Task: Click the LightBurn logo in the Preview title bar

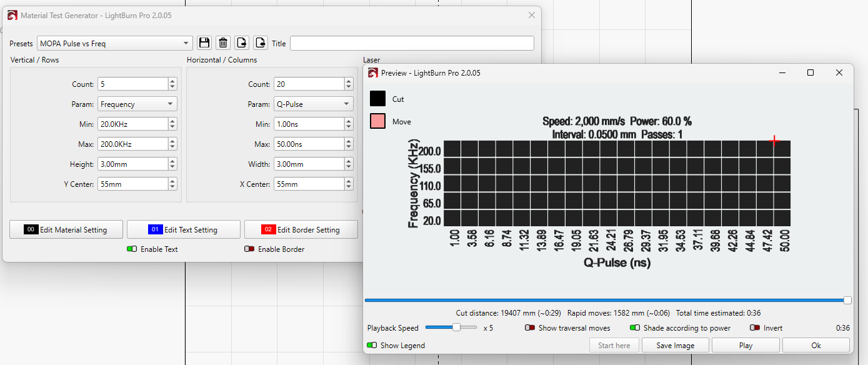Action: click(372, 73)
